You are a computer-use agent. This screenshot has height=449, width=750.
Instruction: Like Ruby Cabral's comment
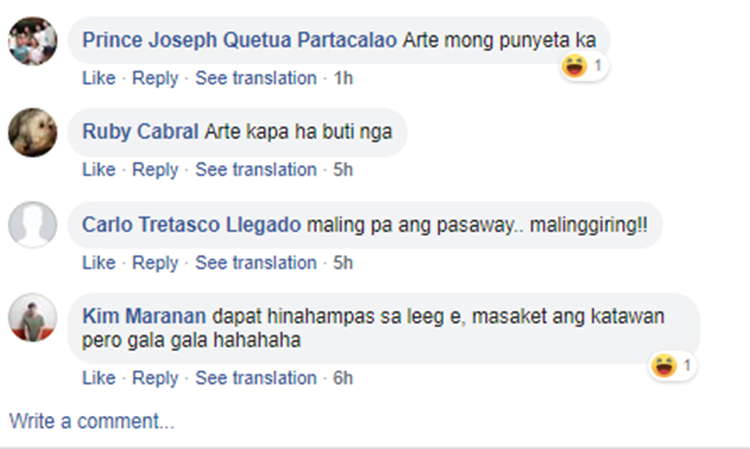click(x=99, y=169)
